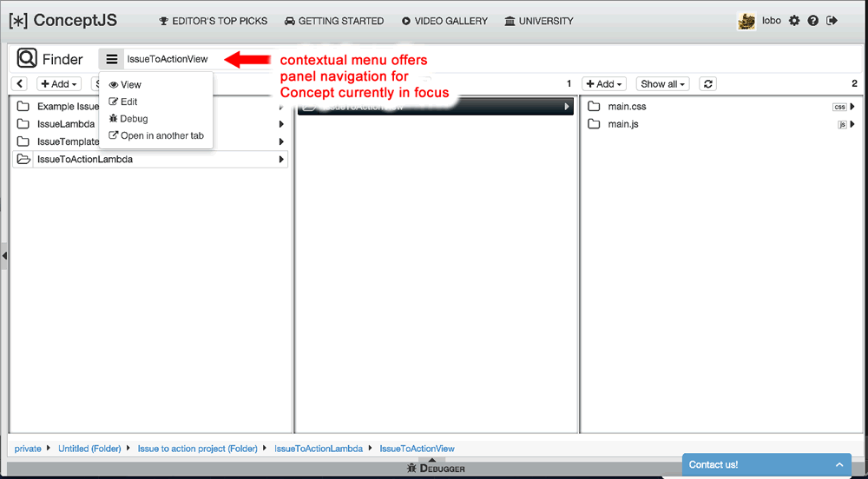868x479 pixels.
Task: Select the IssueLambda row
Action: (x=150, y=124)
